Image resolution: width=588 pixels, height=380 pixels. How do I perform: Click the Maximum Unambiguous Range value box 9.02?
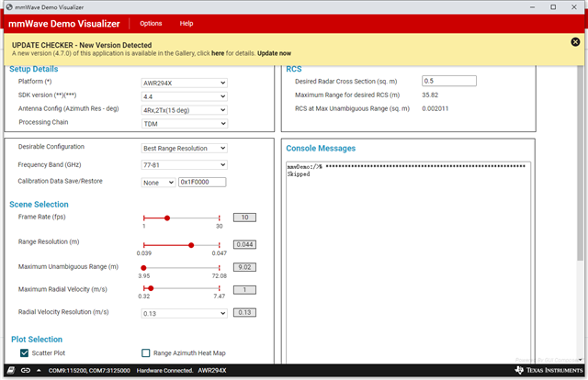point(245,267)
